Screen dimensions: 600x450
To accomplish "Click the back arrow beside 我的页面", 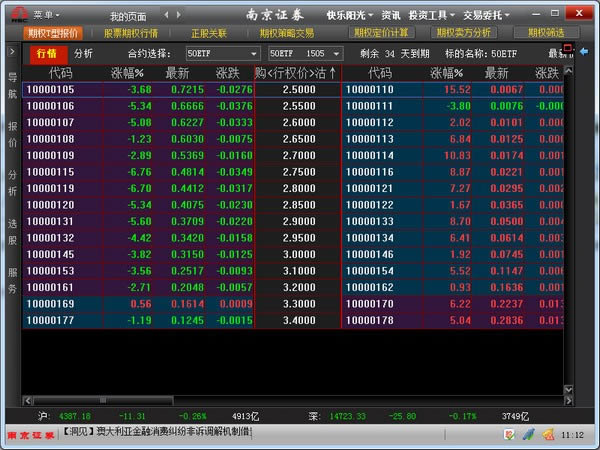I will click(165, 16).
